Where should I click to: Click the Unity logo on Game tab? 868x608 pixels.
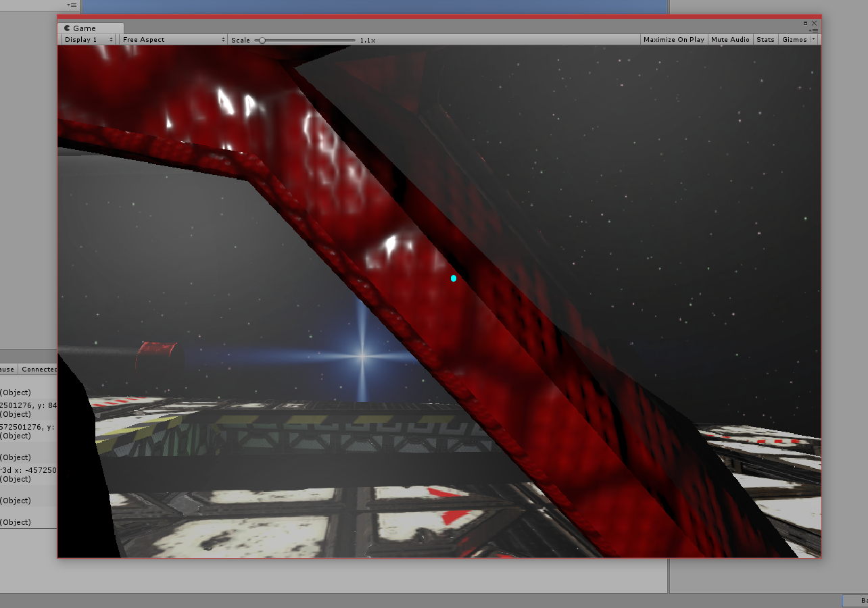pos(68,28)
